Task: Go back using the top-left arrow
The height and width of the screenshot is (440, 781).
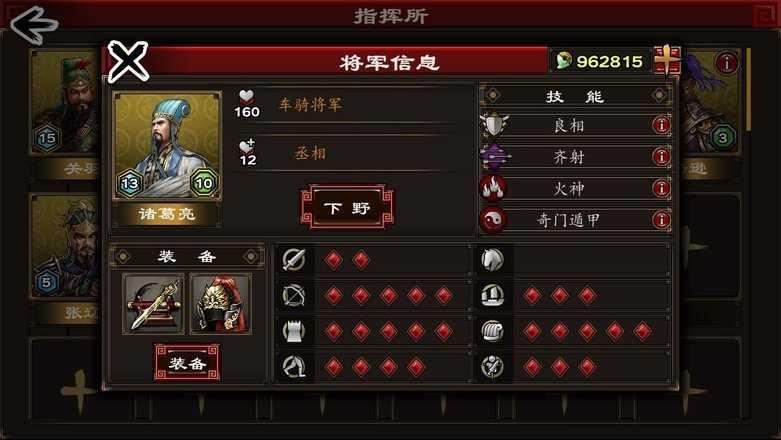Action: pos(34,25)
